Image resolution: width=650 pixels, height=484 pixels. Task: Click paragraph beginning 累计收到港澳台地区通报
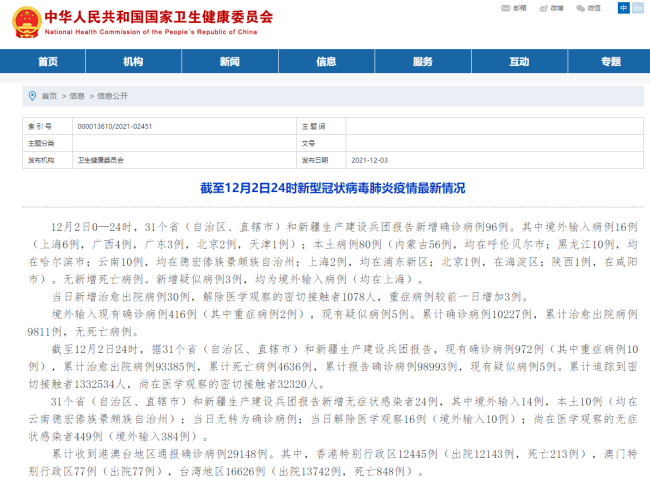tap(333, 463)
